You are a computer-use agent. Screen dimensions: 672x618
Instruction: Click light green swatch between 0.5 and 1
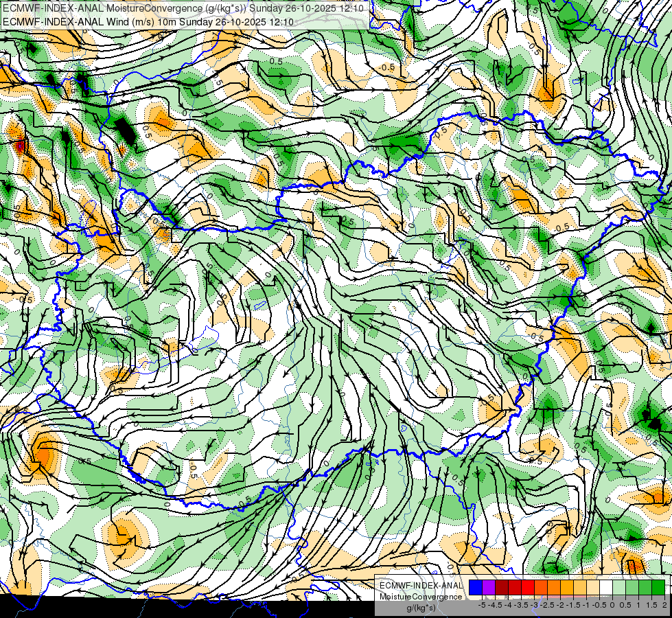[632, 587]
